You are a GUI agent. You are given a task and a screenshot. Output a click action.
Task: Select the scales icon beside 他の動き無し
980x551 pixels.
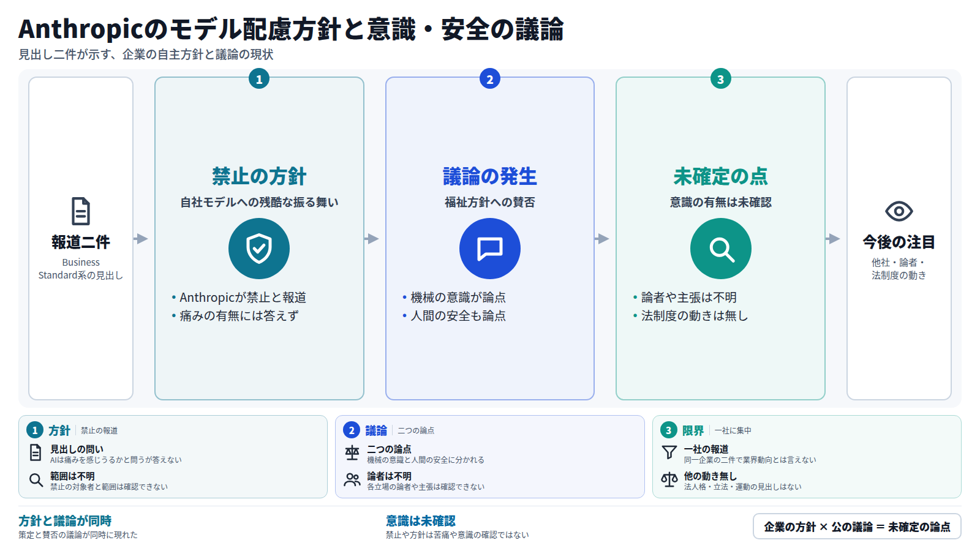point(669,480)
